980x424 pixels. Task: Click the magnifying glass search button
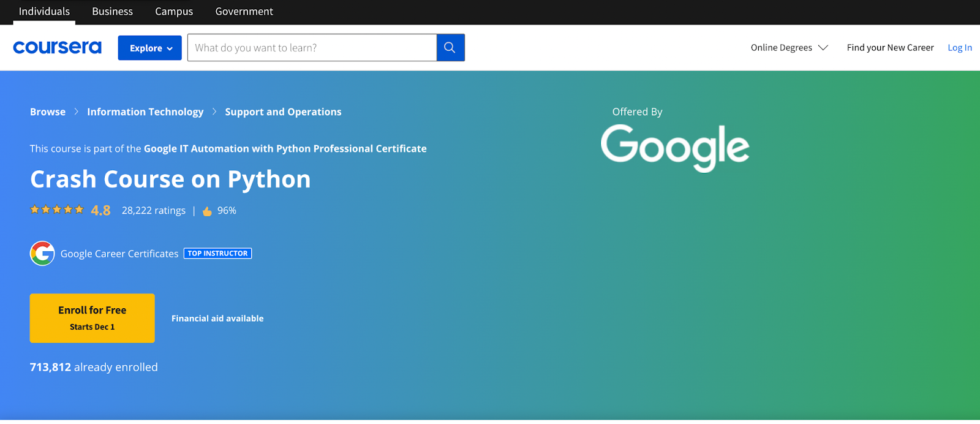[x=450, y=48]
